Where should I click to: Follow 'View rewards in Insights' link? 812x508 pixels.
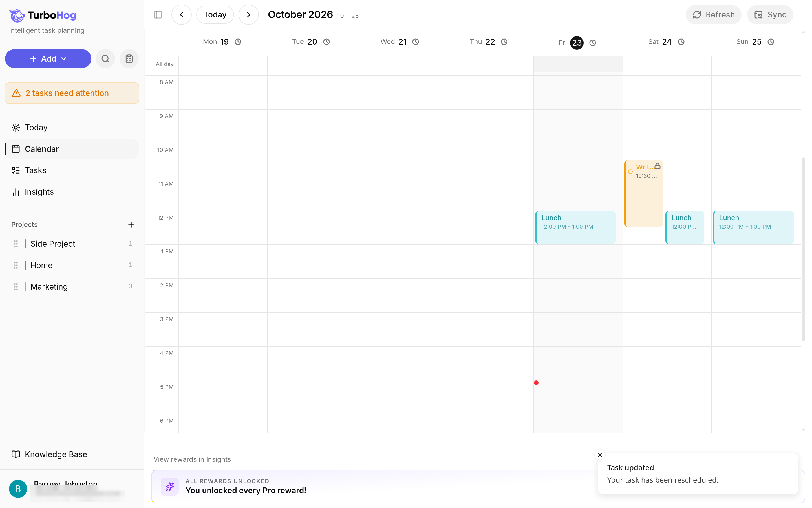(x=192, y=459)
